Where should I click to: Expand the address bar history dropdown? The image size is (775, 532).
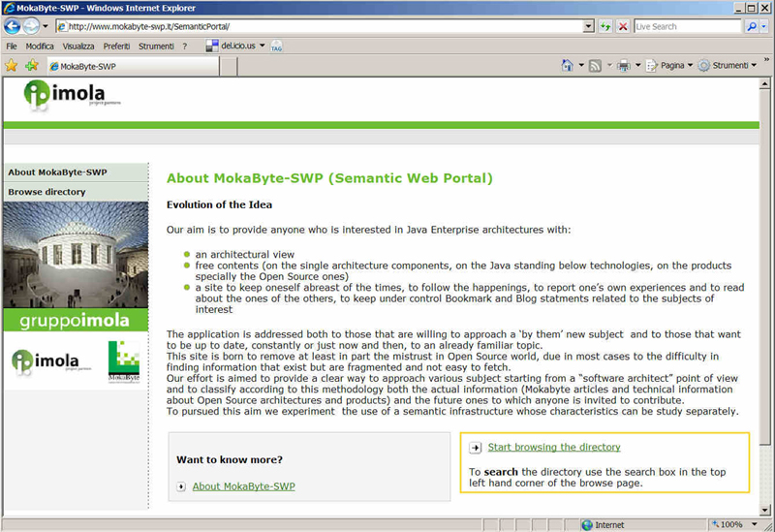point(588,27)
